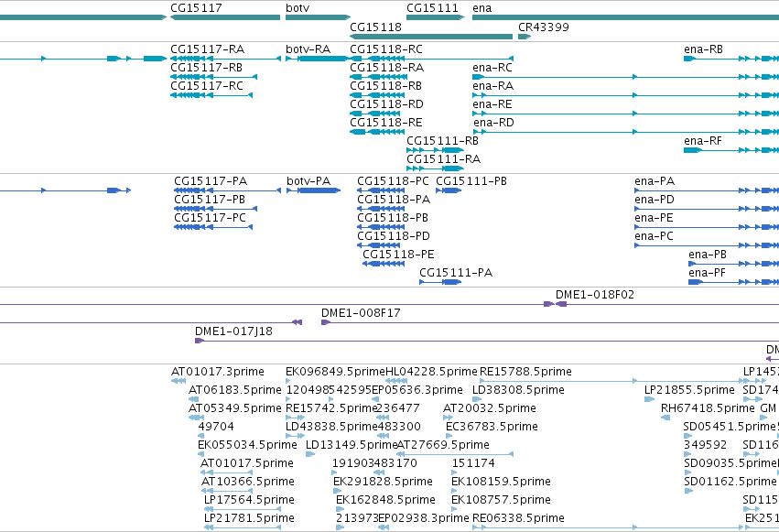Click the ena-RE transcript label

(492, 104)
